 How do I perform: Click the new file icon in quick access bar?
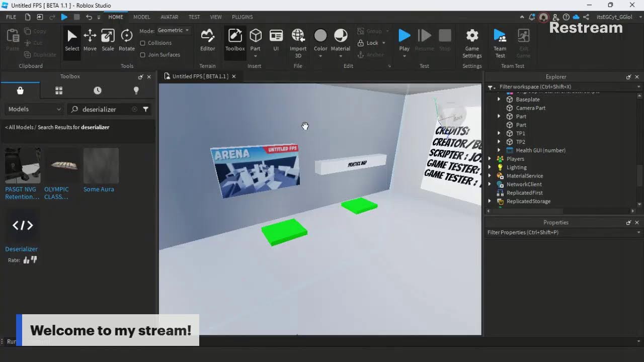point(28,17)
